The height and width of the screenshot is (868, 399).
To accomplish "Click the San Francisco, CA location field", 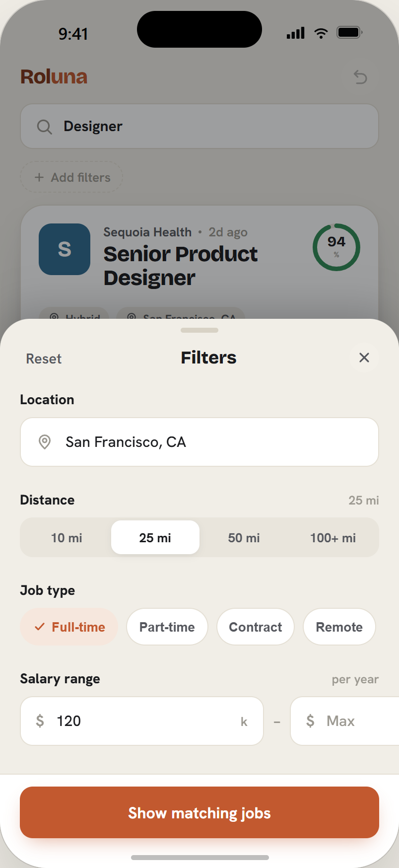I will (199, 442).
